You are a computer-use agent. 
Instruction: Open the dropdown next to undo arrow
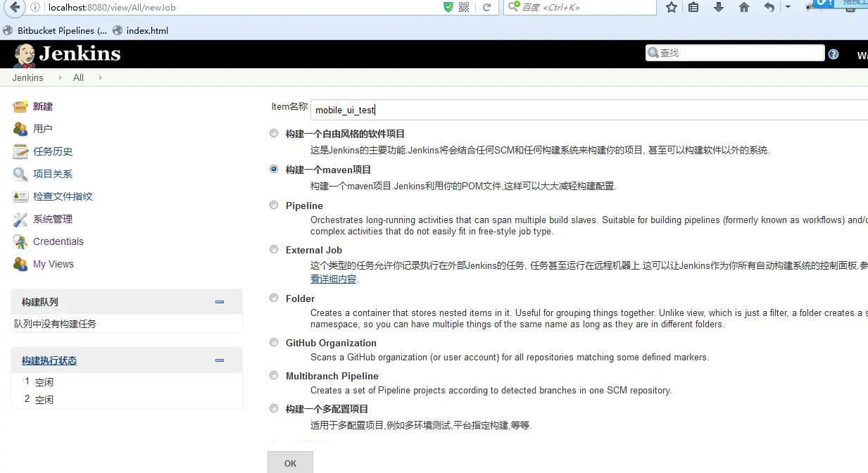tap(788, 7)
